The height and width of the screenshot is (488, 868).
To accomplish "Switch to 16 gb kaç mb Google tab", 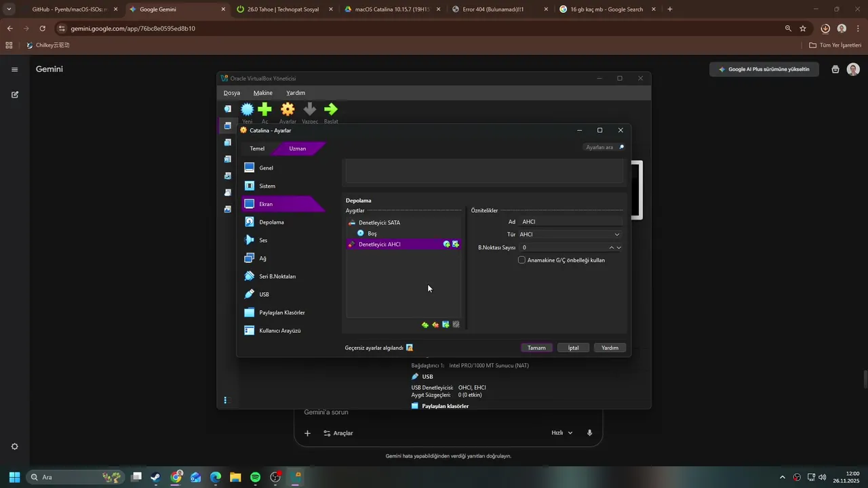I will click(x=607, y=9).
